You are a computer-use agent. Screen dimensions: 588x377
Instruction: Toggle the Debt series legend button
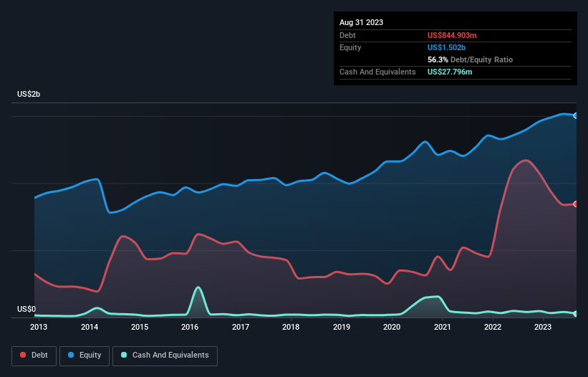34,355
